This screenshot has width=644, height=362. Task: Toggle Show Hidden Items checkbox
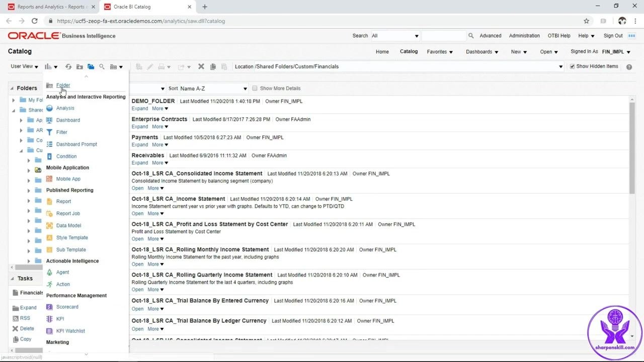pos(572,66)
